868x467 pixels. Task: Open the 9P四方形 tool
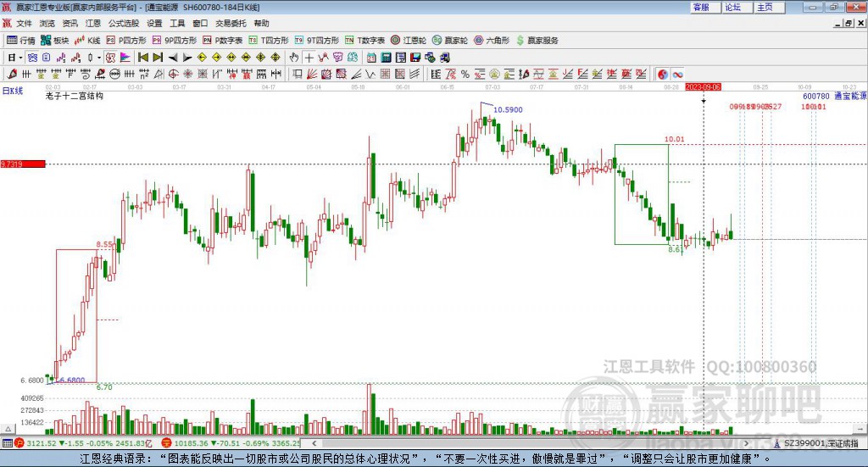click(175, 41)
